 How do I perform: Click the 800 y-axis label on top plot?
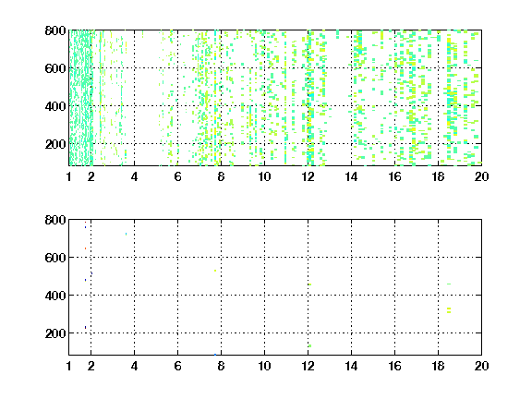55,30
